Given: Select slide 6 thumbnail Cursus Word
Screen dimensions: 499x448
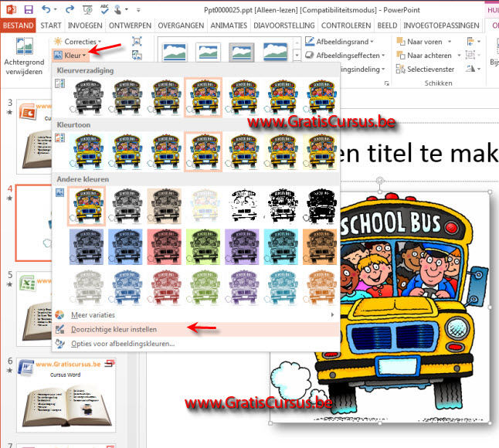Looking at the screenshot, I should 66,395.
